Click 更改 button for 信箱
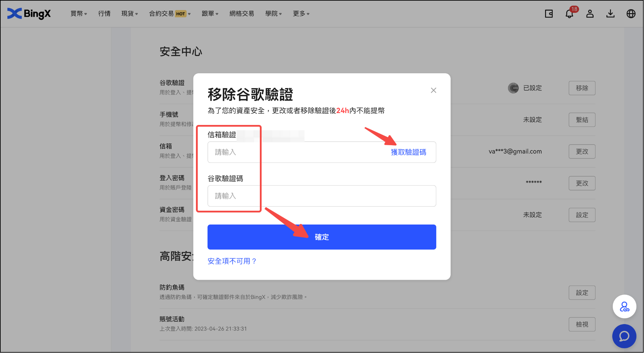 click(582, 151)
